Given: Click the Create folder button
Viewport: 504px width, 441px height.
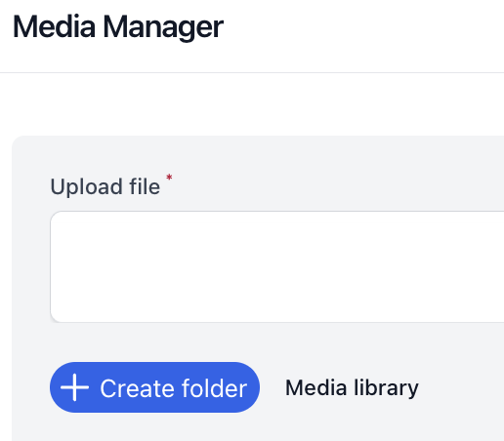Looking at the screenshot, I should (154, 387).
